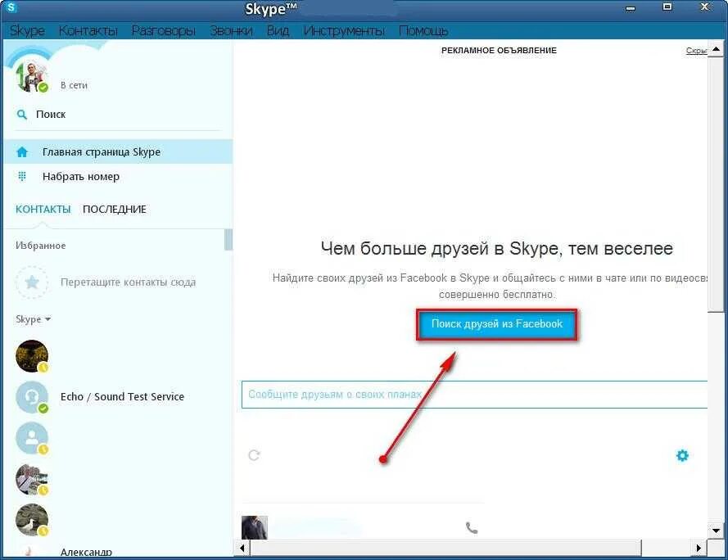This screenshot has width=728, height=560.
Task: Open Набрать номер
Action: point(119,177)
